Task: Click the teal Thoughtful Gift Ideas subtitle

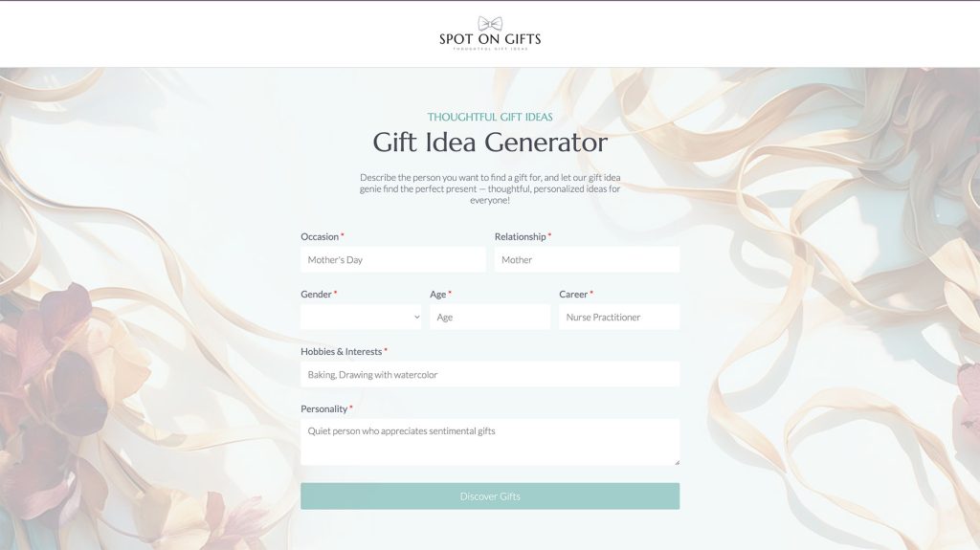Action: 490,117
